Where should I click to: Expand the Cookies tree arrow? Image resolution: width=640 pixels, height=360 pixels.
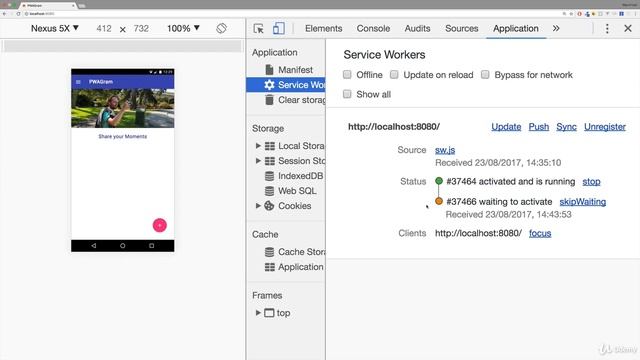click(258, 206)
